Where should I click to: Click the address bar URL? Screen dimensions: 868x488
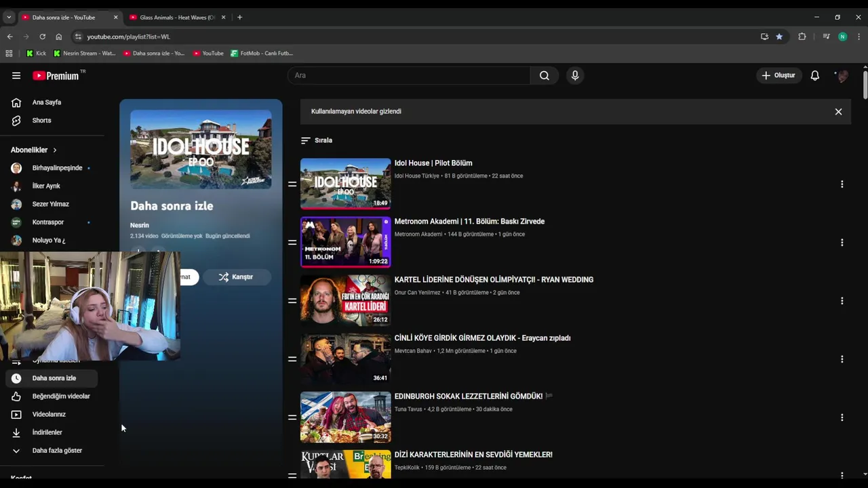tap(128, 37)
